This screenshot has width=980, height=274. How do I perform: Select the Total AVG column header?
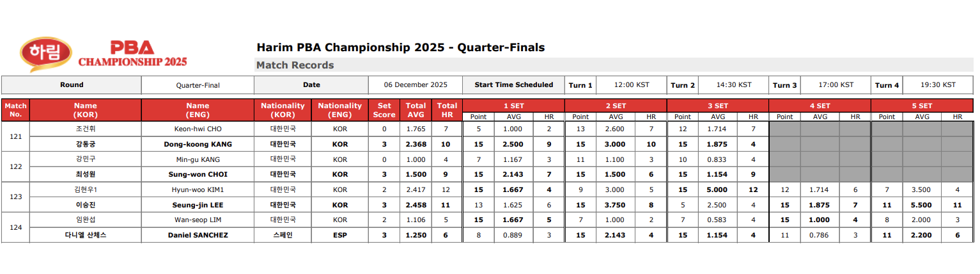click(x=416, y=110)
